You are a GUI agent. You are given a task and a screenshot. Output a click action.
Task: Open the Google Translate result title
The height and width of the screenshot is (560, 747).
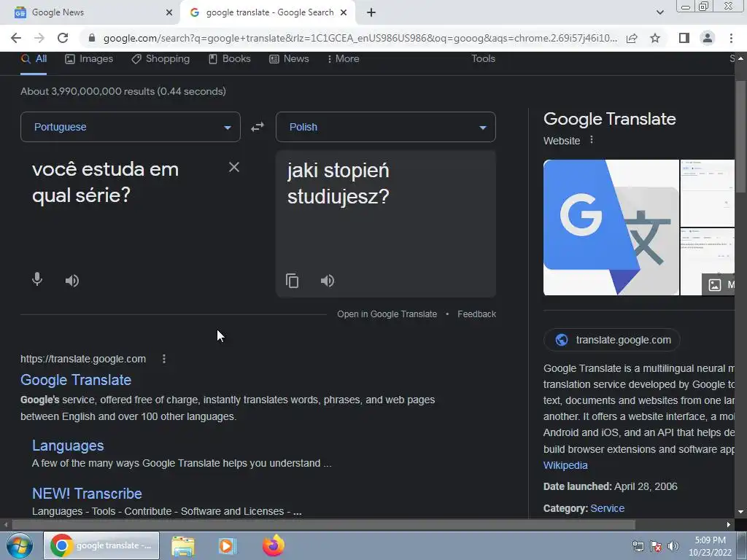pos(76,380)
